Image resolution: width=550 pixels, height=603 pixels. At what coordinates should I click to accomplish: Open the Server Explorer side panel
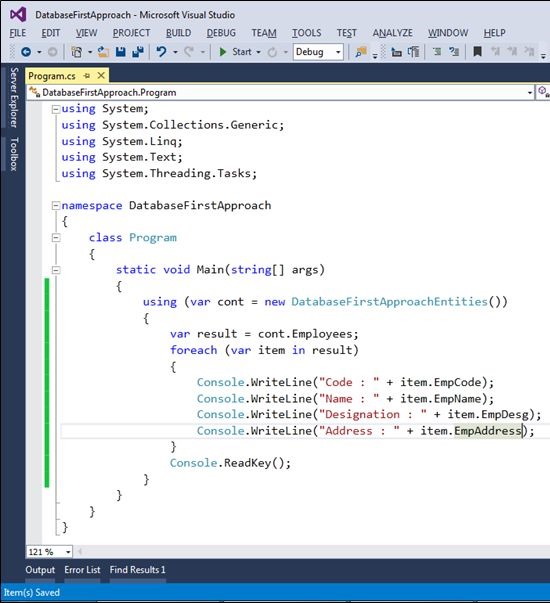coord(14,98)
